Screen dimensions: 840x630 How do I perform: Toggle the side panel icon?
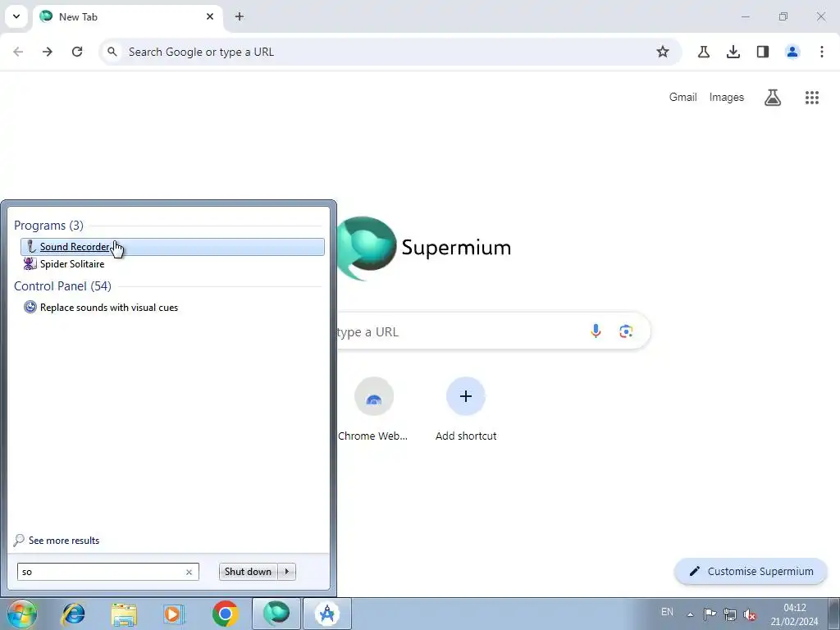(763, 52)
